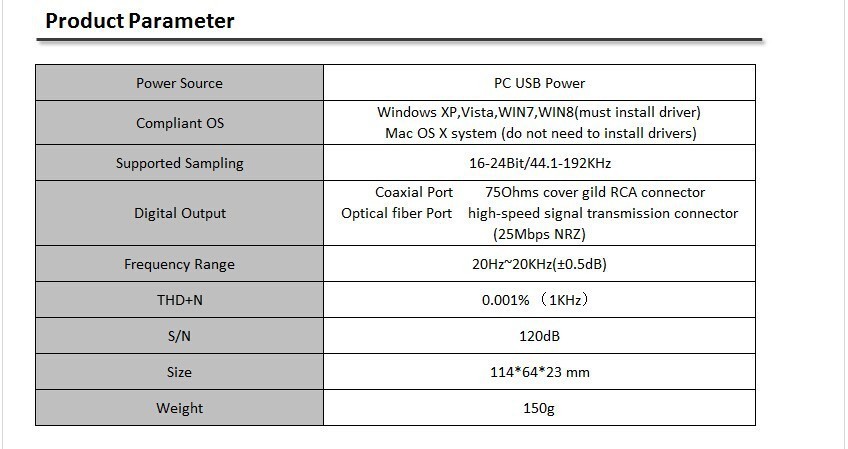Click the Product Parameter heading
The image size is (848, 449).
click(x=140, y=21)
